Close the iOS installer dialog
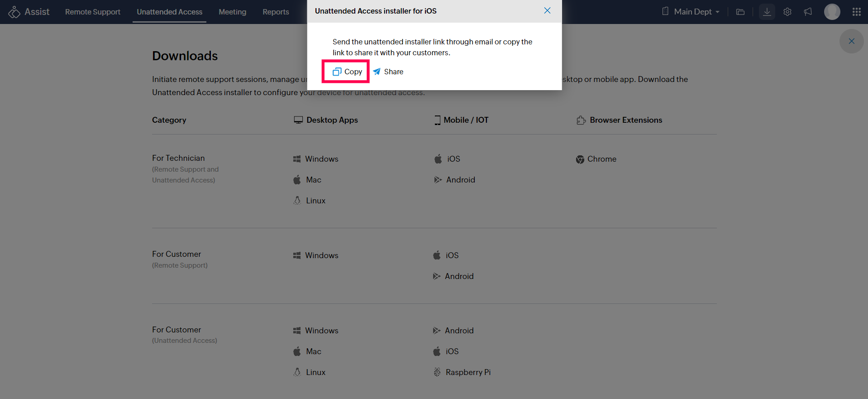Screen dimensions: 868x399 [x=547, y=11]
